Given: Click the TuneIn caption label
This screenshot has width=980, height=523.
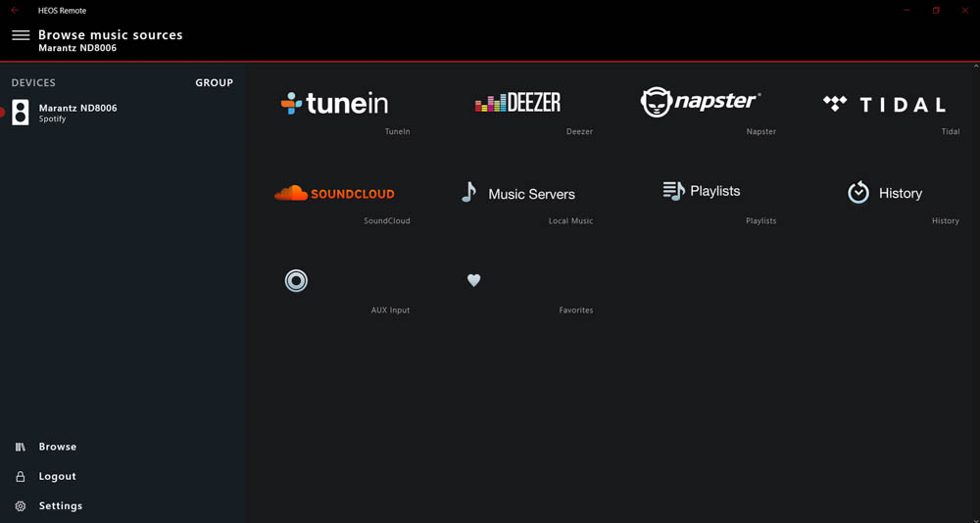Looking at the screenshot, I should tap(398, 132).
